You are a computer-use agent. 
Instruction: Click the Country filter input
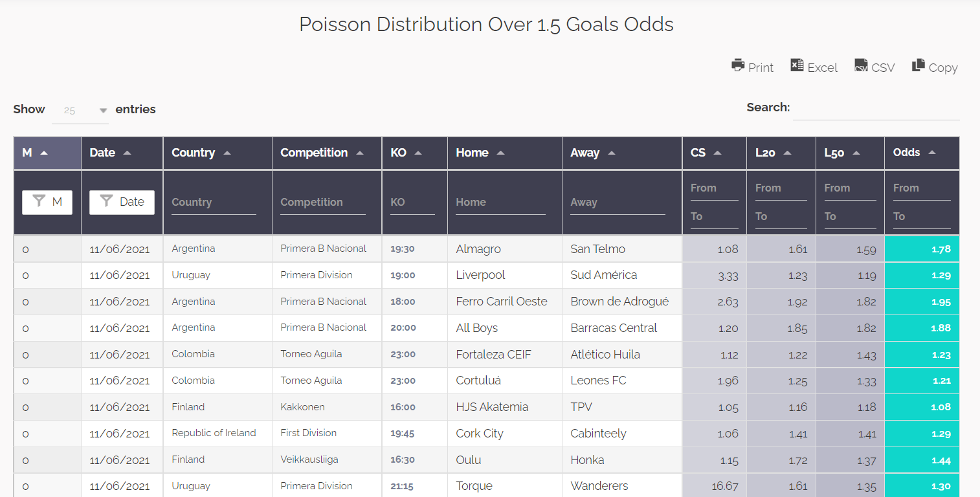point(214,203)
